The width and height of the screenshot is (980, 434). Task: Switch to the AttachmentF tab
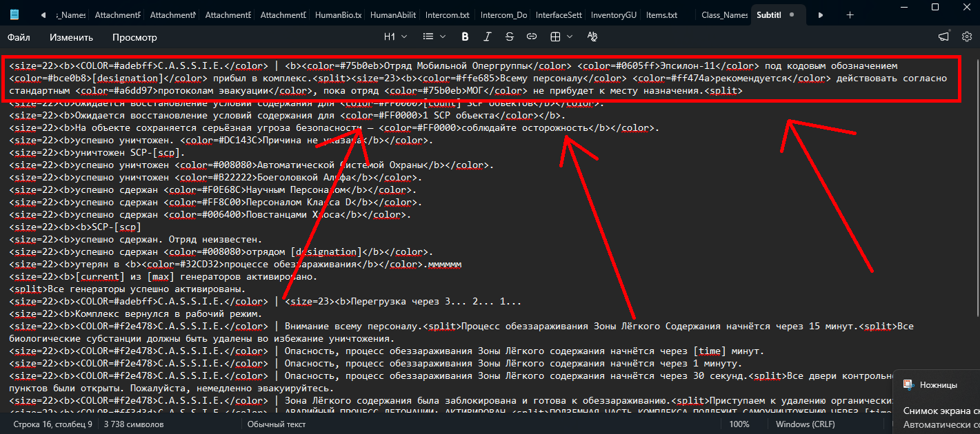click(x=118, y=14)
